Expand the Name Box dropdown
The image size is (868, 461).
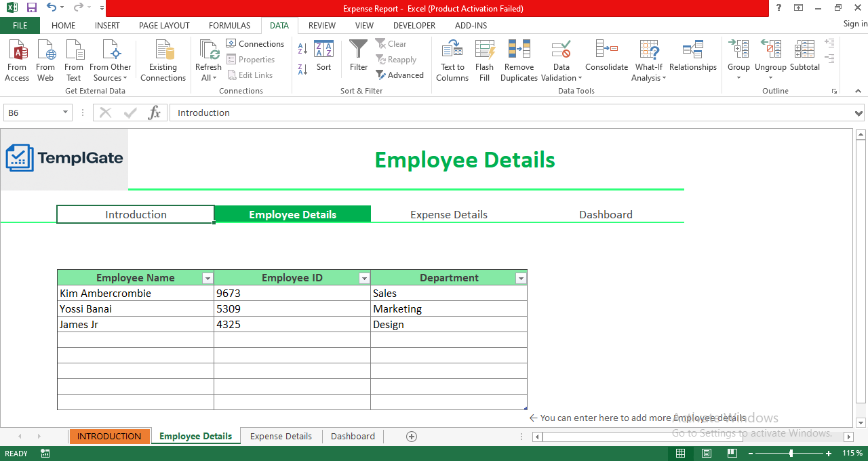[x=66, y=113]
